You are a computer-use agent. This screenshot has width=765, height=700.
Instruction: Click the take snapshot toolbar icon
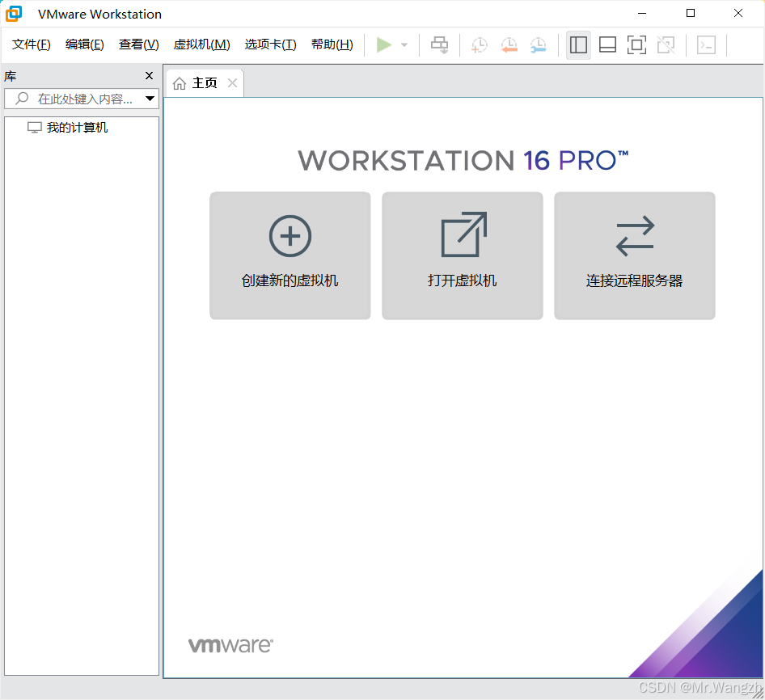[479, 45]
